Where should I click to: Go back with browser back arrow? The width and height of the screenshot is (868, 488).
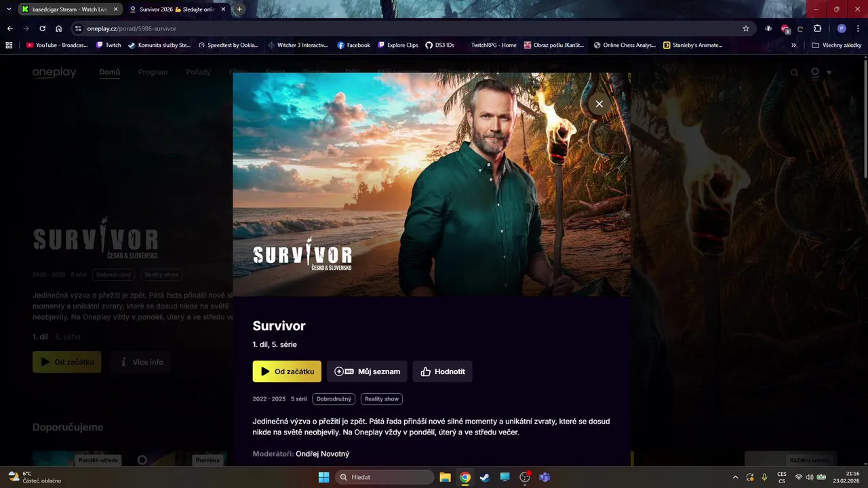(x=9, y=28)
